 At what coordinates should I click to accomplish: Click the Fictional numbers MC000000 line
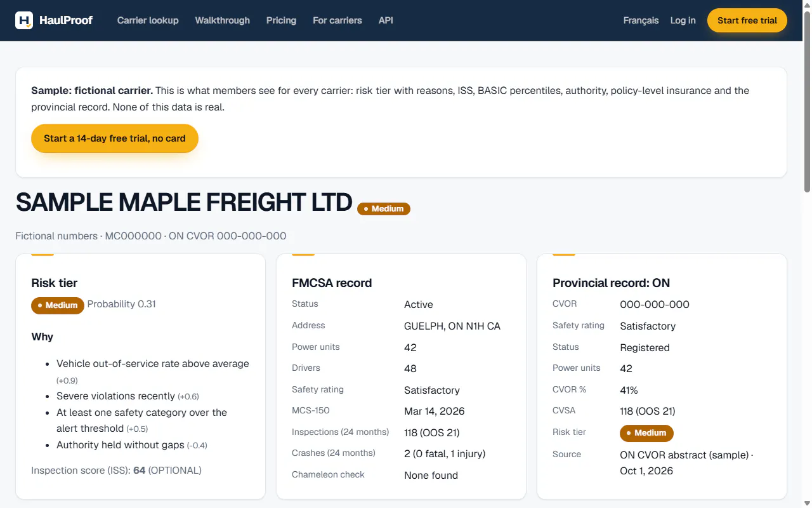coord(151,236)
